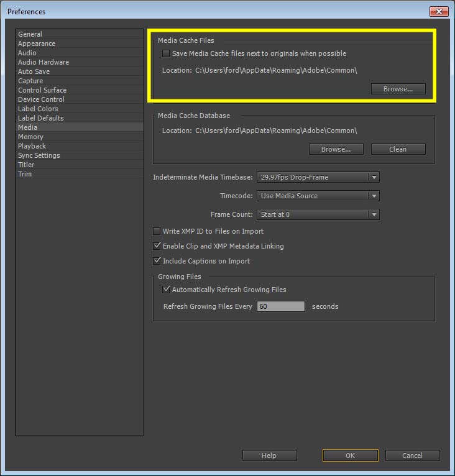Open Sync Settings category
Image resolution: width=455 pixels, height=476 pixels.
tap(80, 155)
